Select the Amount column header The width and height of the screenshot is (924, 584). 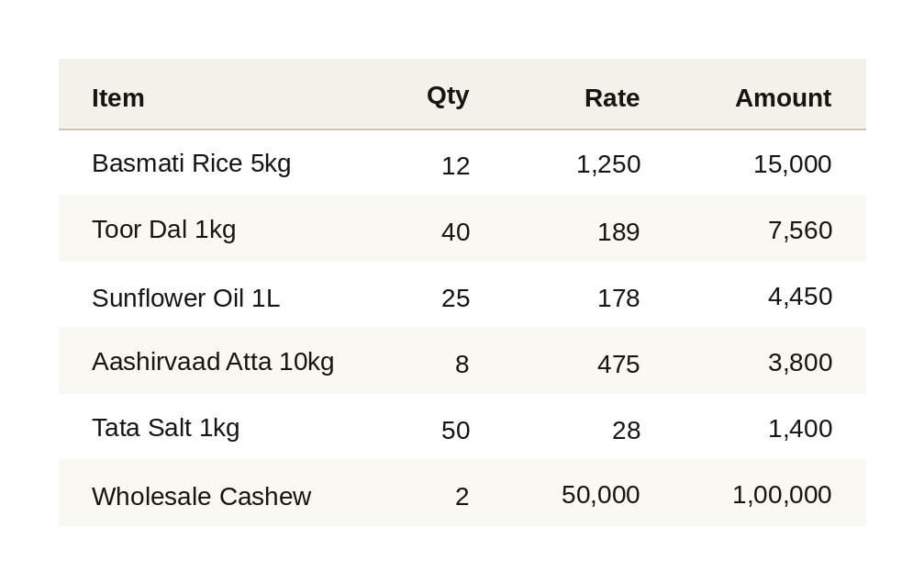(x=784, y=98)
